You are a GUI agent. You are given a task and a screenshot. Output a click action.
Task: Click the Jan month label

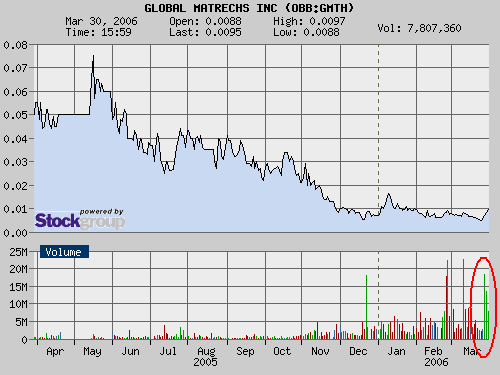click(396, 351)
